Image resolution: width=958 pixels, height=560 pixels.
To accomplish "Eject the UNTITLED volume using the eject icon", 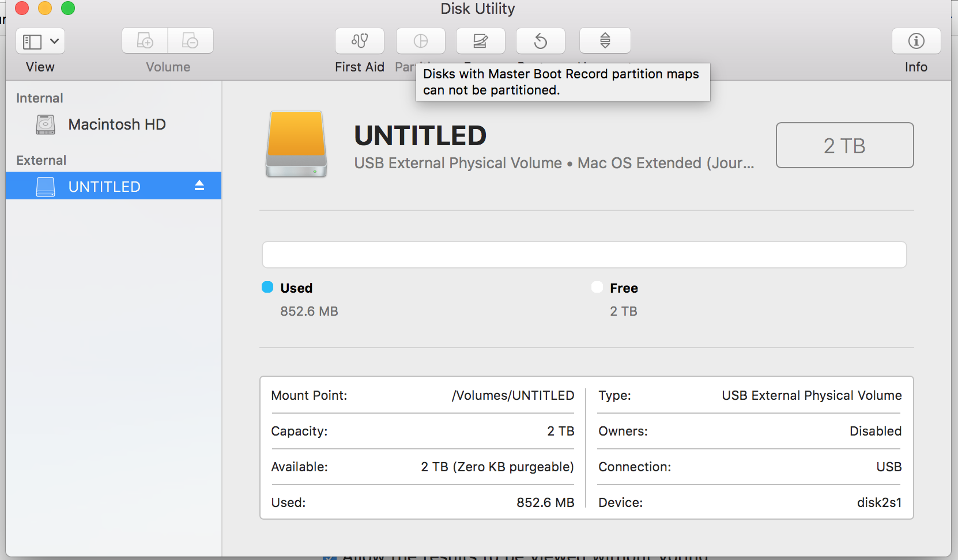I will pyautogui.click(x=199, y=186).
